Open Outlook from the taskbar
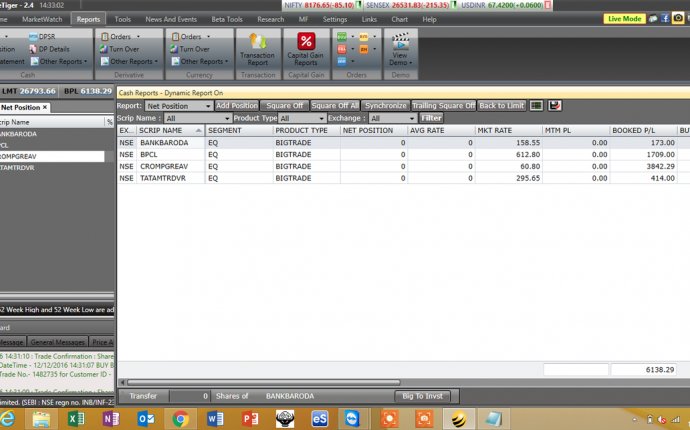The width and height of the screenshot is (690, 430). pyautogui.click(x=146, y=419)
